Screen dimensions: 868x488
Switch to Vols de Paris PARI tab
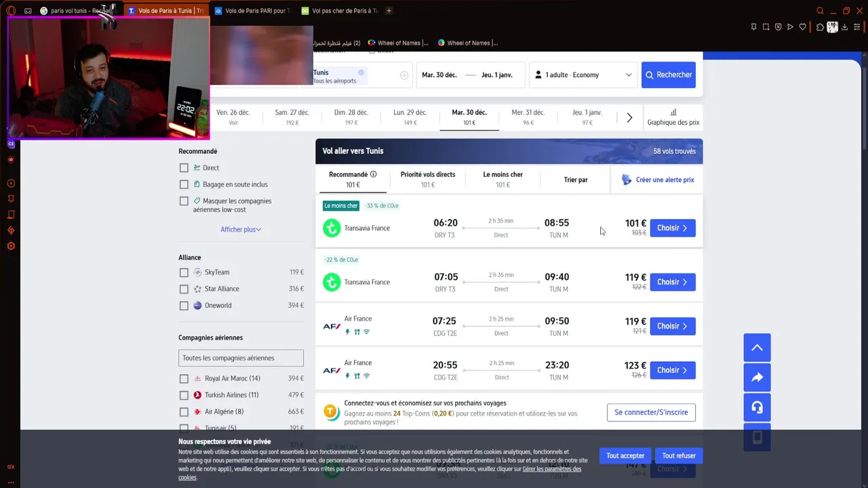pyautogui.click(x=252, y=11)
